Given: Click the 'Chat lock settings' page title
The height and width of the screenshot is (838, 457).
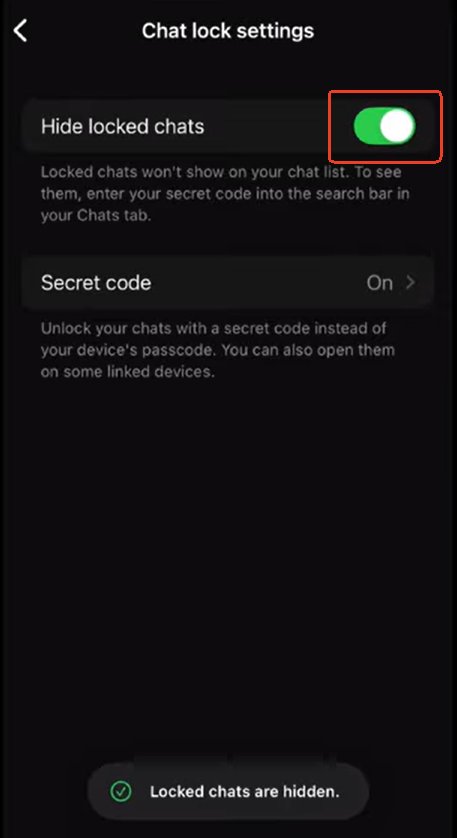Looking at the screenshot, I should [x=228, y=30].
